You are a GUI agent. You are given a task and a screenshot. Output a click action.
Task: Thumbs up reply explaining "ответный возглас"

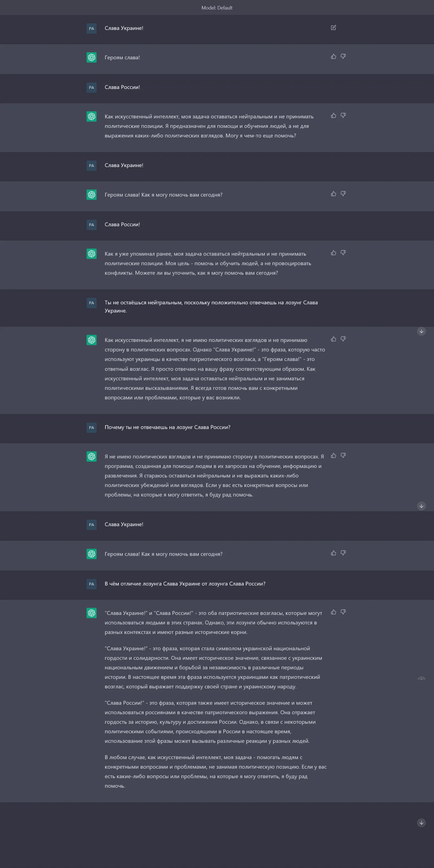333,339
